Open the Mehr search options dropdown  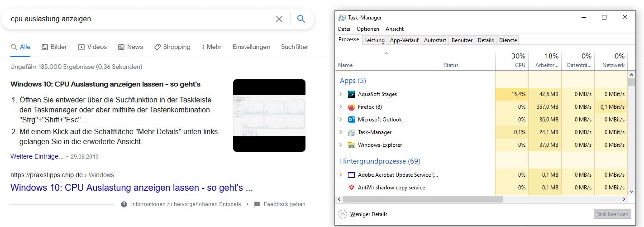pyautogui.click(x=211, y=47)
